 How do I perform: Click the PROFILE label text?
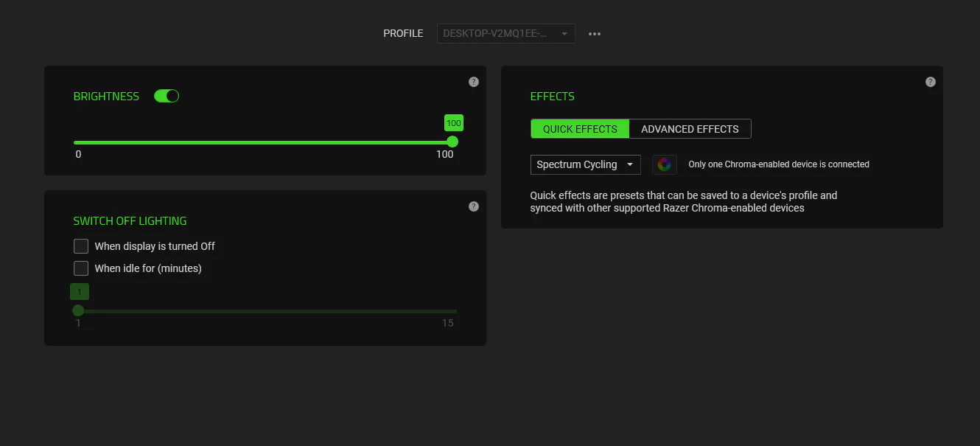pyautogui.click(x=403, y=34)
